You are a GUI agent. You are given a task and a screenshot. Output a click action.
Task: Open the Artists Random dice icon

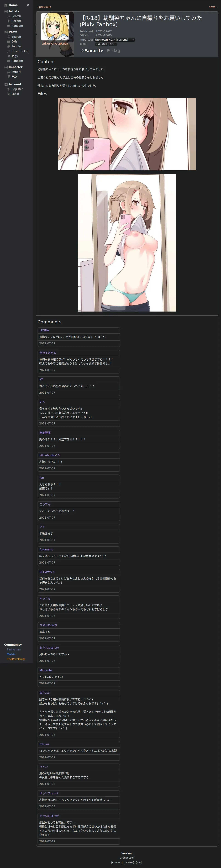pos(9,26)
